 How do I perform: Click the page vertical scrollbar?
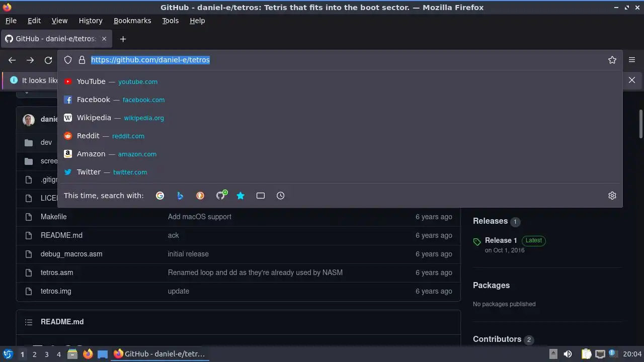click(641, 124)
